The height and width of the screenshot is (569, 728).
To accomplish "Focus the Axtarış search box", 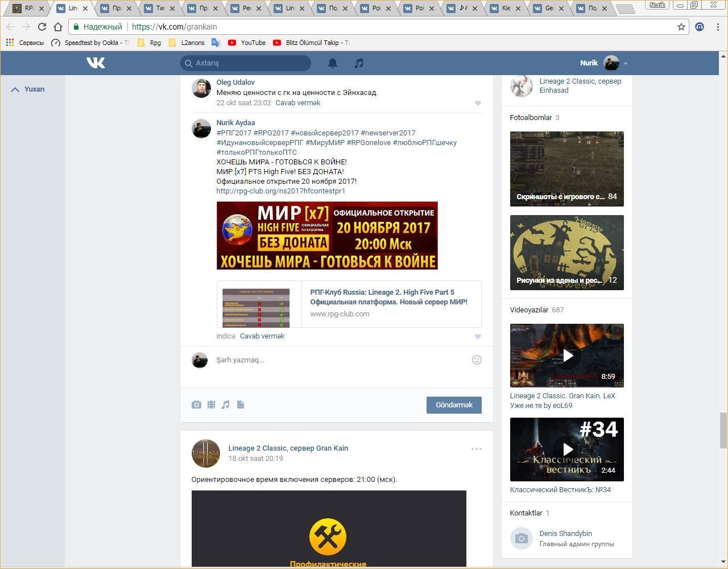I will point(246,63).
